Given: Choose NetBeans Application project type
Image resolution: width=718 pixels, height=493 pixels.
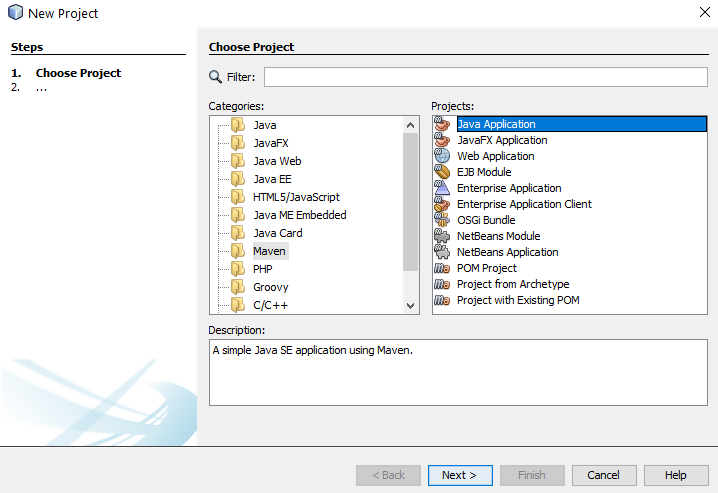Looking at the screenshot, I should [507, 252].
